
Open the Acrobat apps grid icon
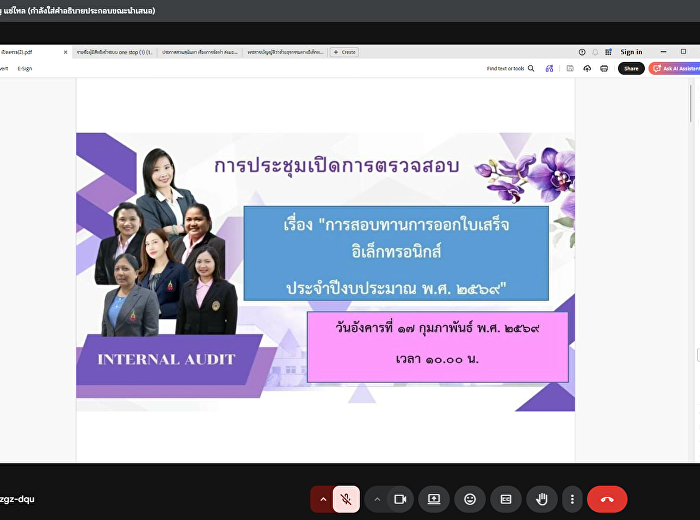(608, 52)
